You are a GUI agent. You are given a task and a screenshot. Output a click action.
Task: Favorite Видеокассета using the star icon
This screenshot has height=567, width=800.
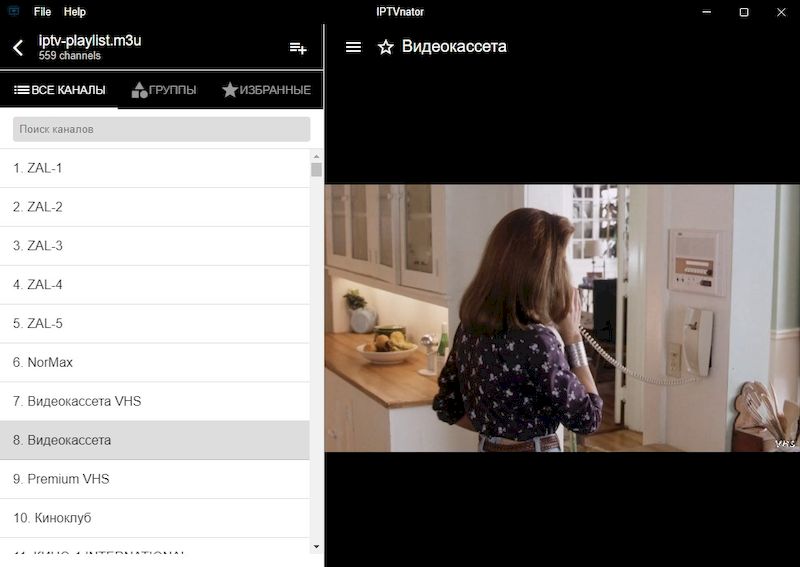click(x=386, y=47)
